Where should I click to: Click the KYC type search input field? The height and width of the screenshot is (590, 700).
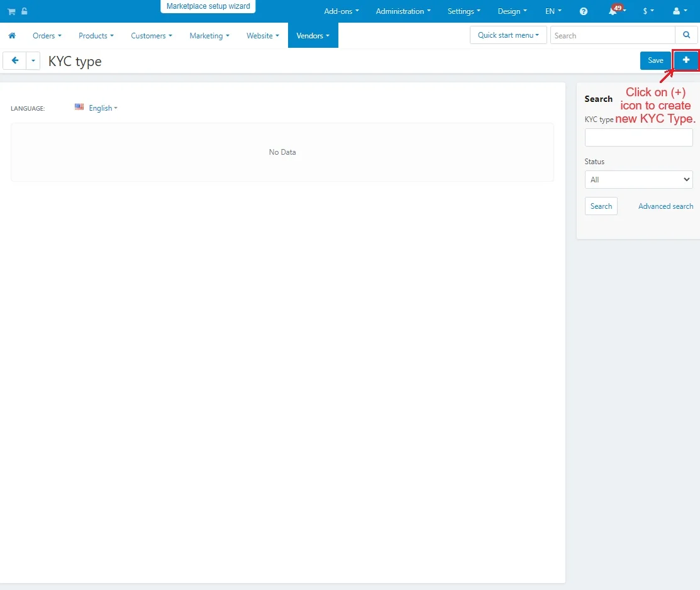click(x=638, y=137)
